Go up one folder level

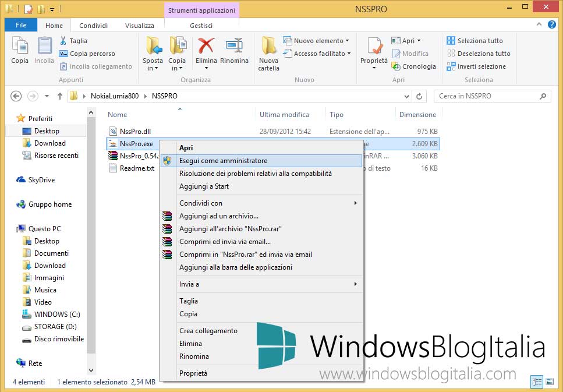click(x=60, y=96)
